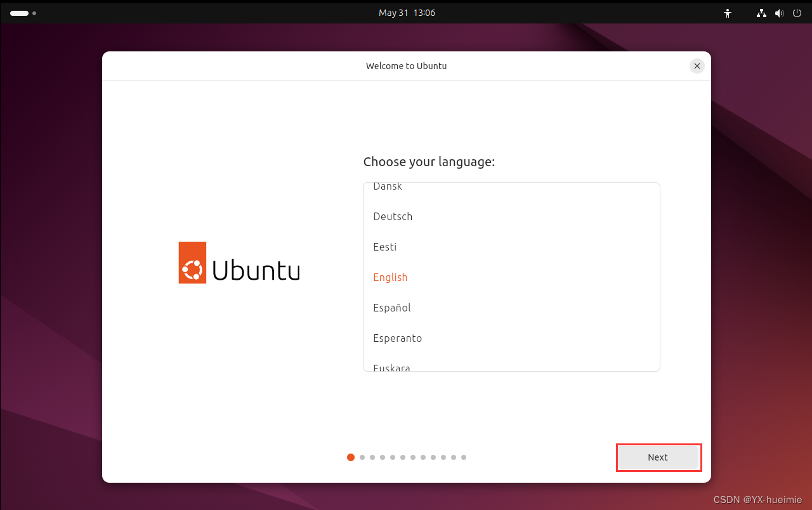Open the power icon system menu
812x510 pixels.
[x=797, y=13]
